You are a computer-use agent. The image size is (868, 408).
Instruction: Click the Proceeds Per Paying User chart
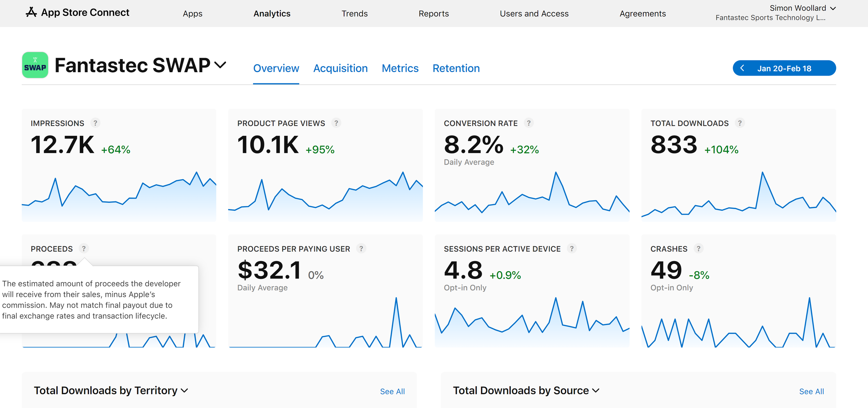[325, 322]
